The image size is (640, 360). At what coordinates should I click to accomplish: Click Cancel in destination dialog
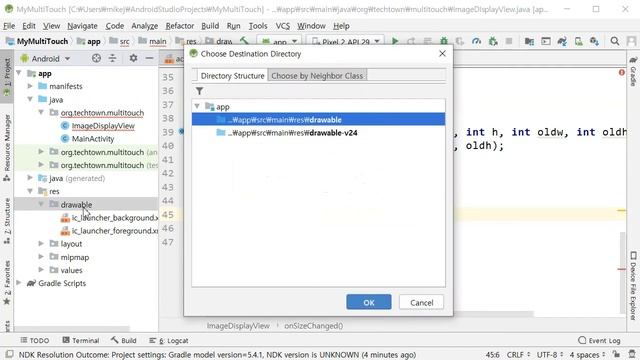click(421, 302)
